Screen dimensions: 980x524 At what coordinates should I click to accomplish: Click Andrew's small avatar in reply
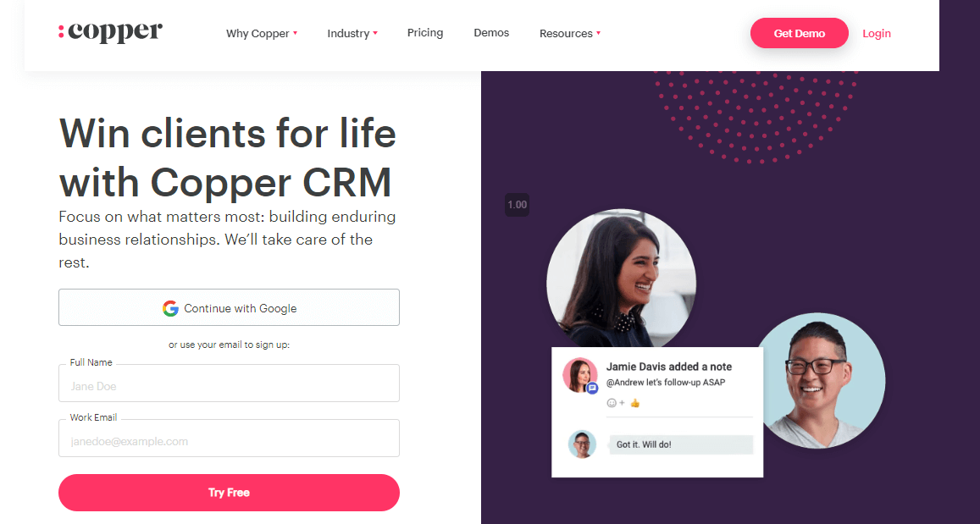[582, 444]
